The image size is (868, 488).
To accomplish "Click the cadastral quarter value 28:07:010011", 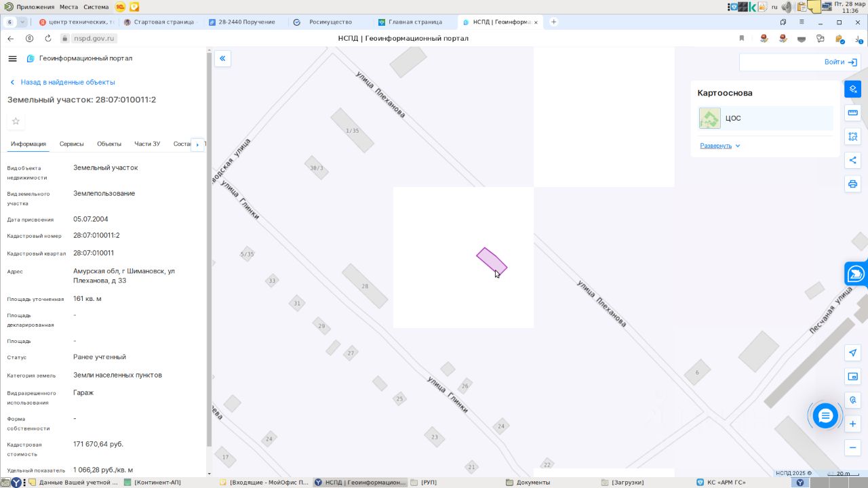I will coord(94,253).
